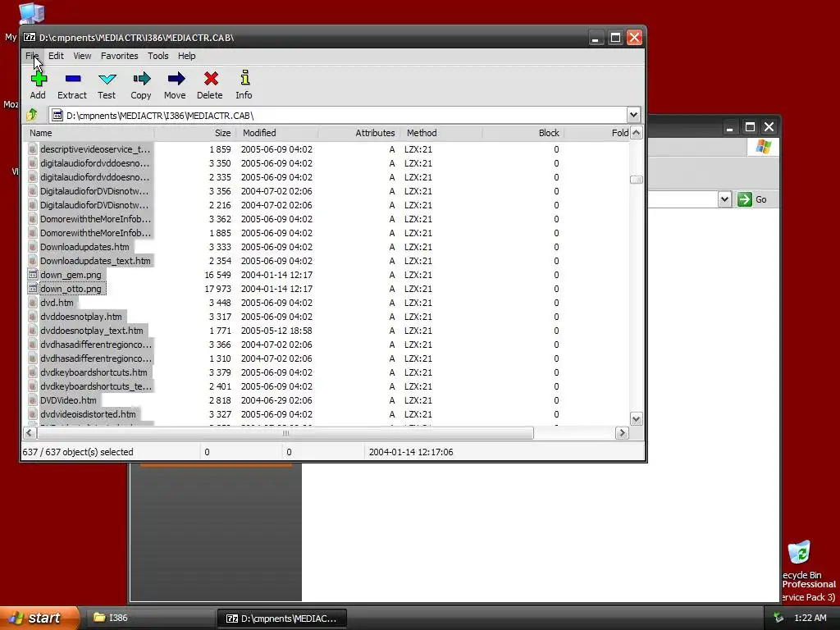Select Downloadupdates_text.htm row
Viewport: 840px width, 630px height.
pos(95,261)
